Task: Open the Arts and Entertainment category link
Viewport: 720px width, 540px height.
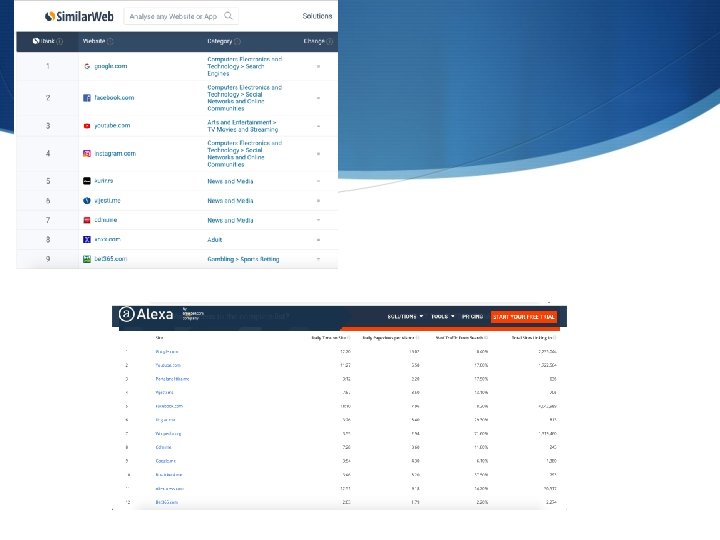Action: 242,126
